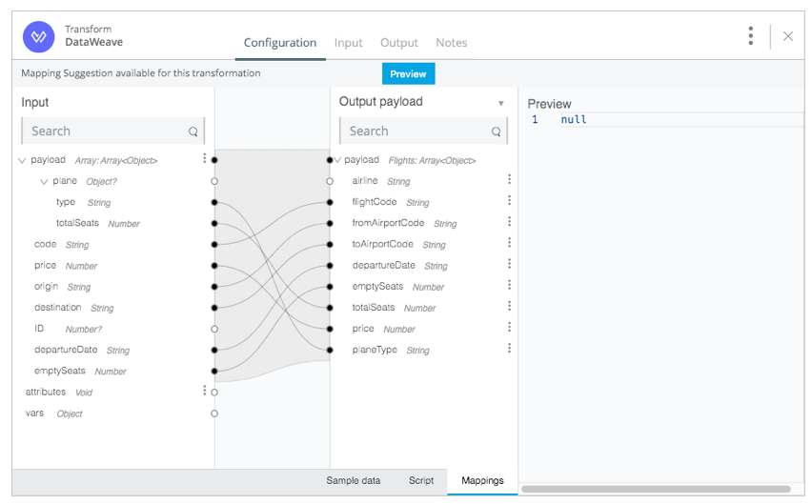
Task: Open the input payload three-dot menu
Action: pyautogui.click(x=205, y=158)
